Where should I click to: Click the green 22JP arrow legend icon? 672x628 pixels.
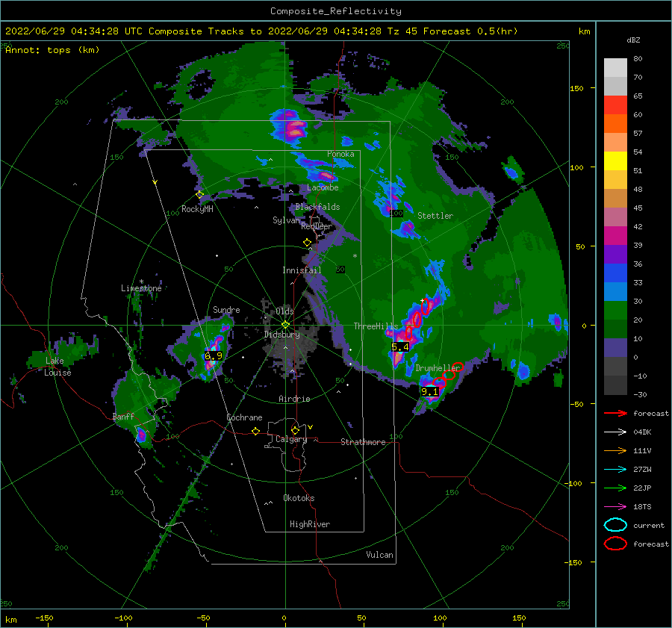(615, 488)
